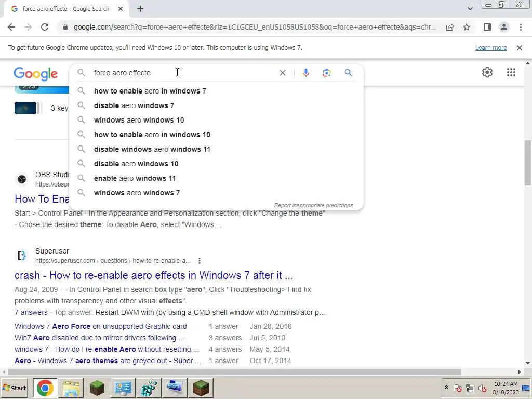Open the computer keyboard taskbar app
Screen dimensions: 532x399
click(x=175, y=388)
